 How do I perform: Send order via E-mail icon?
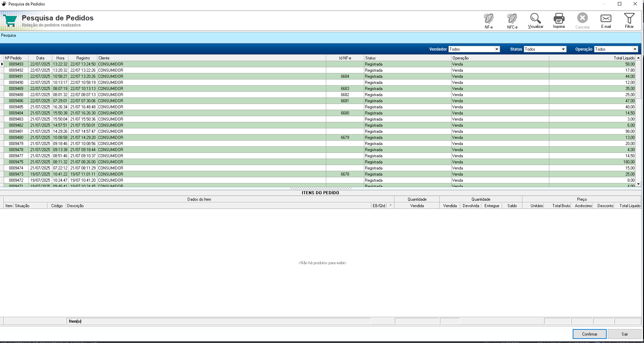click(606, 21)
